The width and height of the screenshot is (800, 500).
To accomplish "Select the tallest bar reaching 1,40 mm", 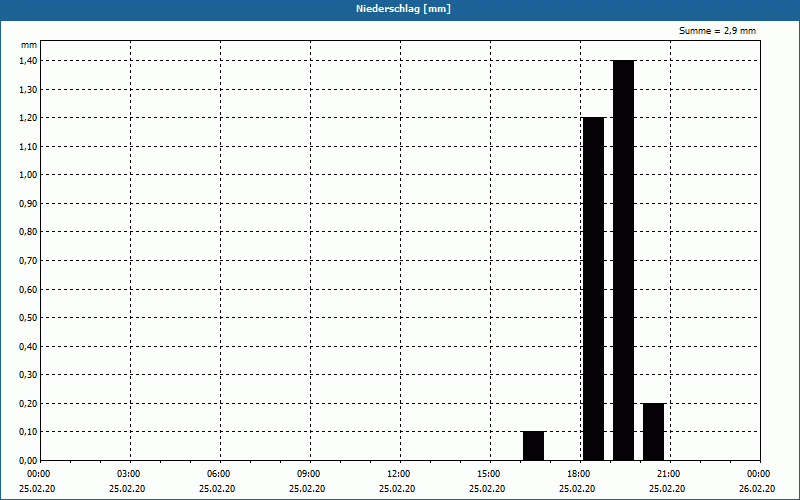I will [x=623, y=260].
